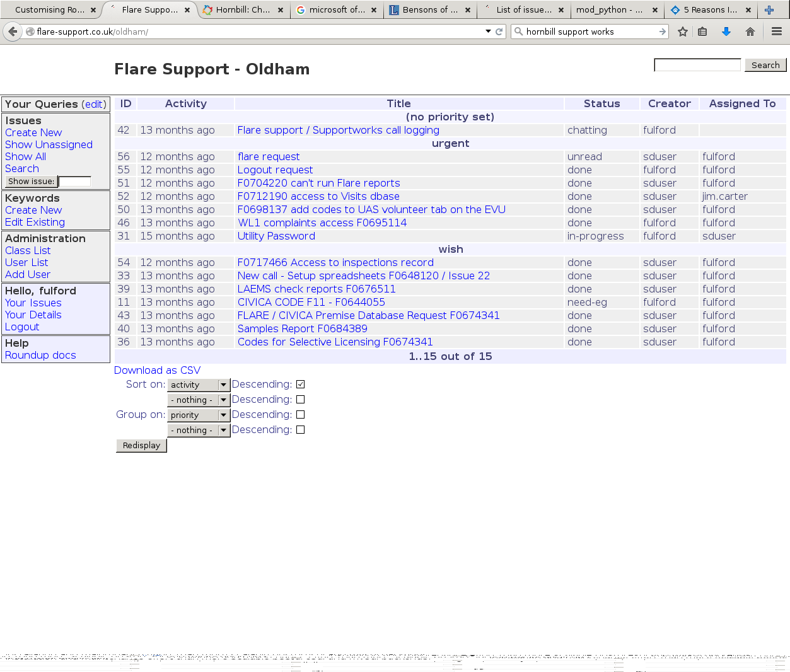Toggle Descending for the activity sort

point(301,385)
